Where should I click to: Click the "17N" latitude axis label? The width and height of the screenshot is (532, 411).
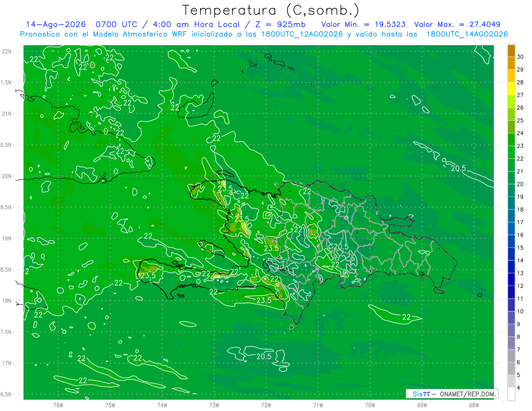pos(6,363)
